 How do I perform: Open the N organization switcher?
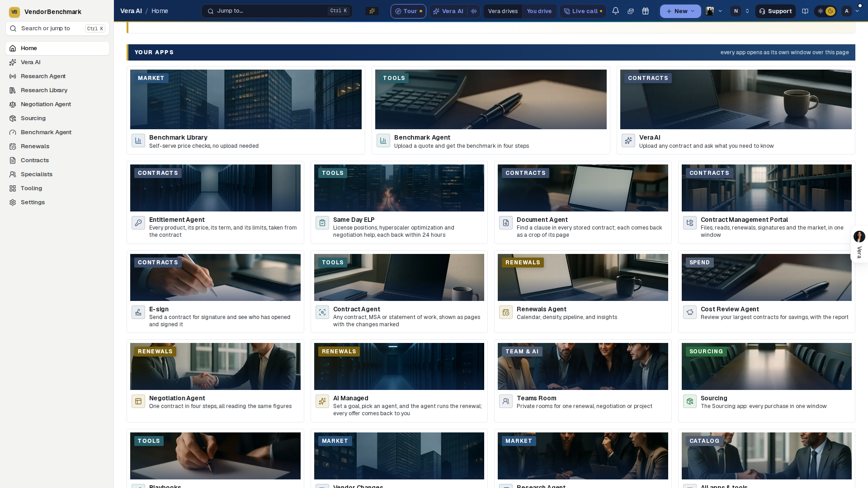pyautogui.click(x=741, y=11)
